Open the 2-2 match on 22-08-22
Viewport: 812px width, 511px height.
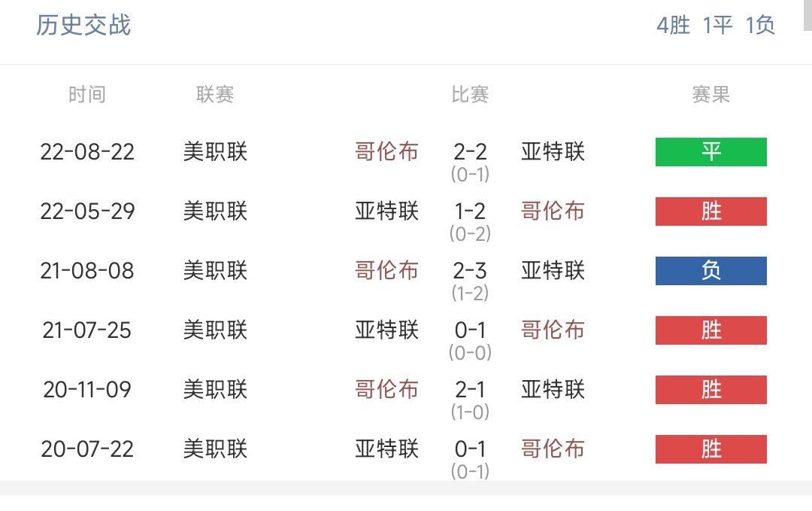click(470, 152)
